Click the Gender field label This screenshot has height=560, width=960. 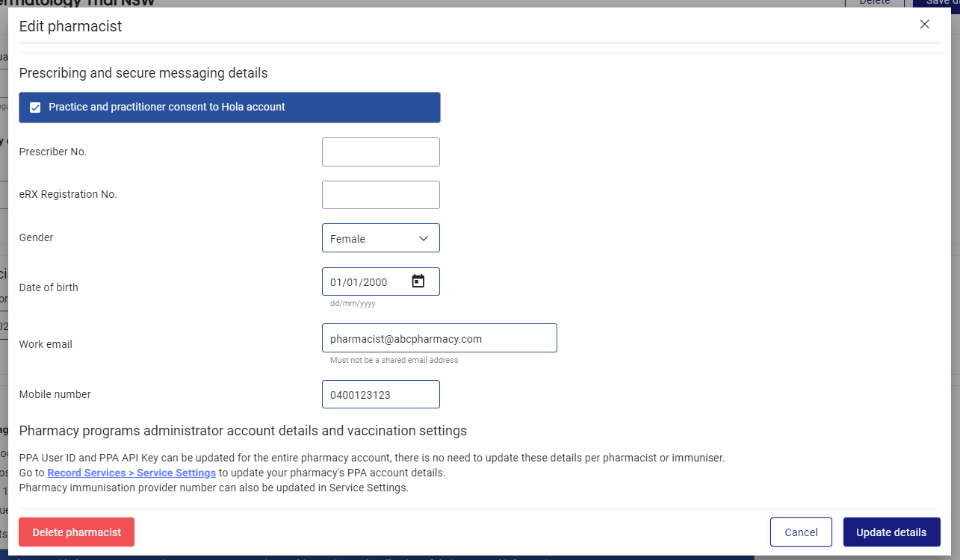pos(36,237)
